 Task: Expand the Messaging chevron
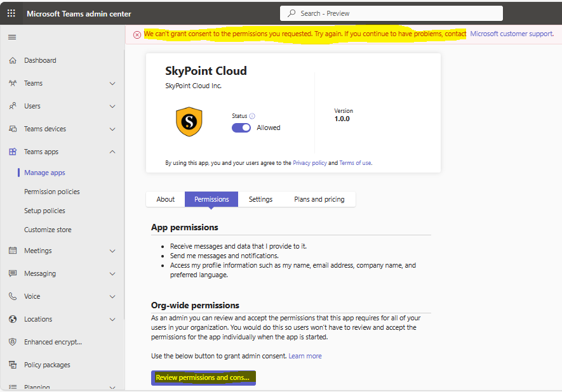tap(112, 274)
